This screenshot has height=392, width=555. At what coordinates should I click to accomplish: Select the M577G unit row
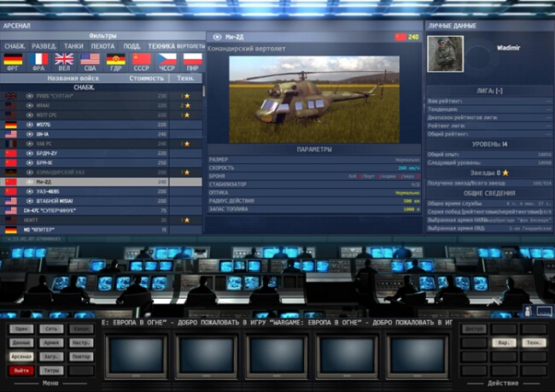(102, 125)
